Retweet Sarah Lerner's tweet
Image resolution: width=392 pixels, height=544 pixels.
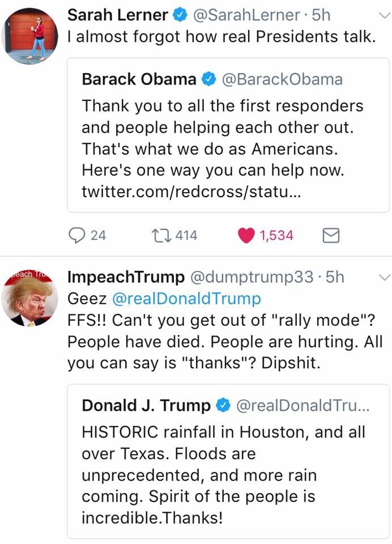tap(157, 235)
